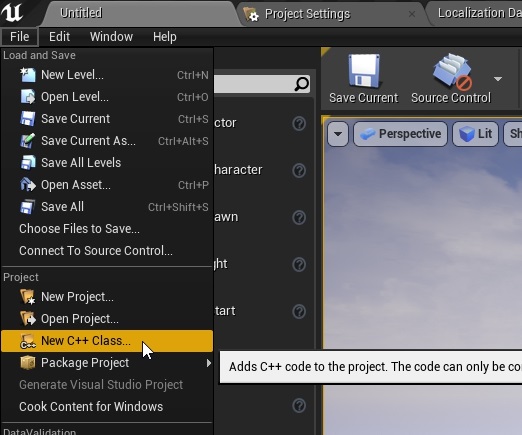Open the Edit menu
Image resolution: width=522 pixels, height=435 pixels.
point(59,37)
